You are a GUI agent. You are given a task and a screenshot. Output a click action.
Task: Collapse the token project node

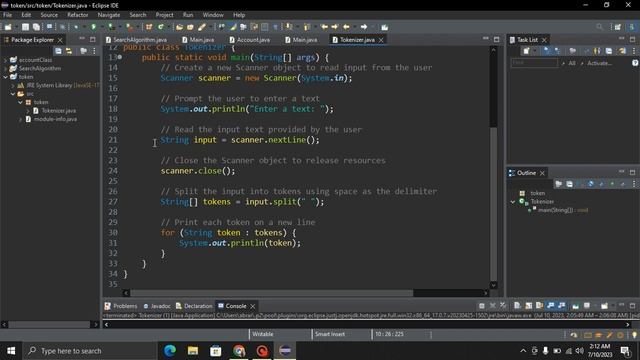5,77
